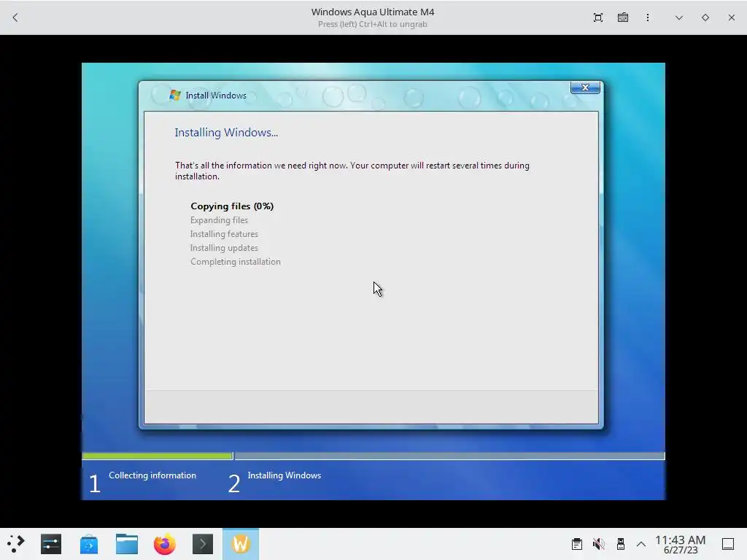Viewport: 747px width, 560px height.
Task: Click the Collecting information stage label
Action: [x=152, y=475]
